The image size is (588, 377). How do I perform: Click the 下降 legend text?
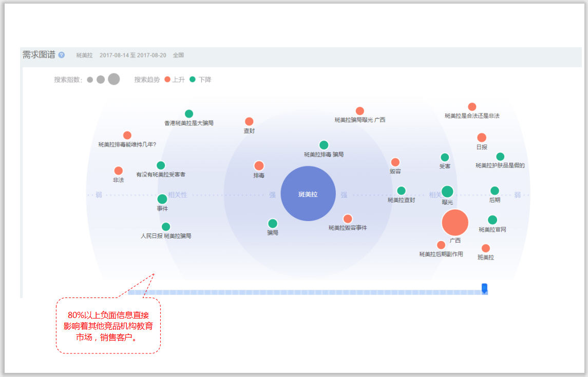(205, 80)
